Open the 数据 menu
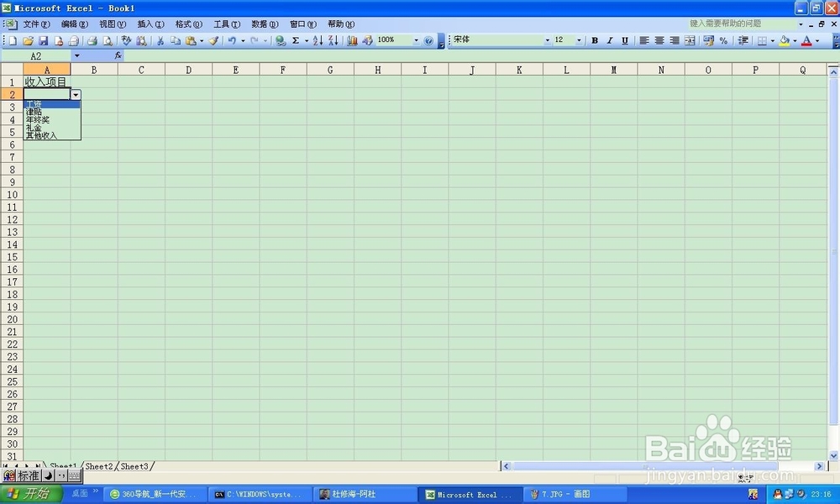 click(265, 24)
